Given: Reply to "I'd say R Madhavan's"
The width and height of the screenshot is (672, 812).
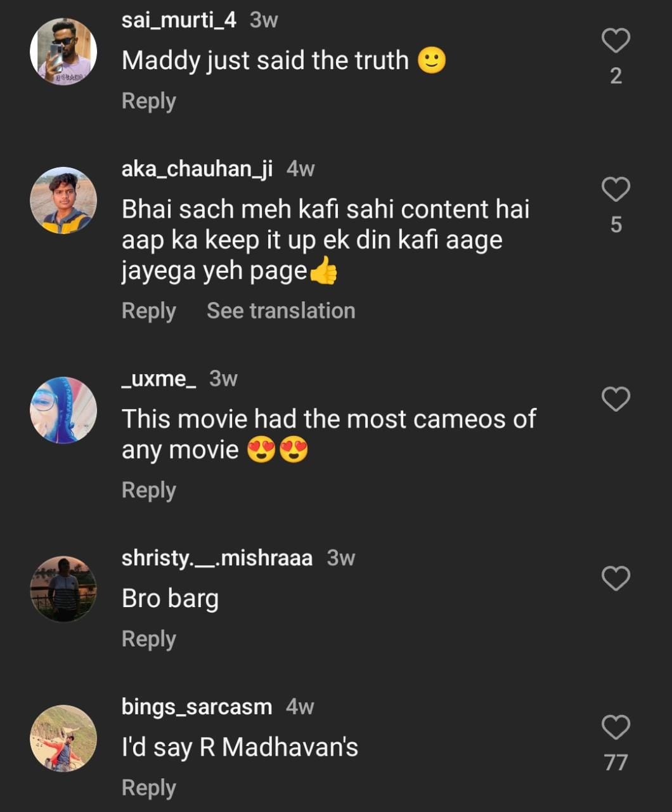Looking at the screenshot, I should pyautogui.click(x=148, y=788).
